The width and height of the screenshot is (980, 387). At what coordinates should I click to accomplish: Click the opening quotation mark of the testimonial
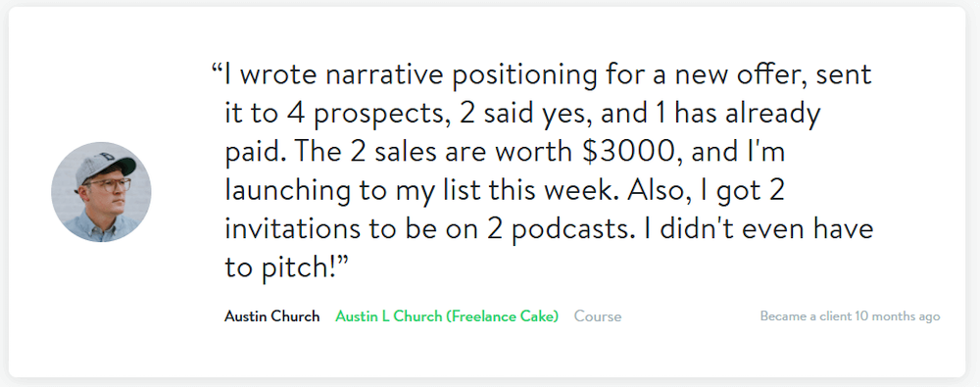click(218, 69)
